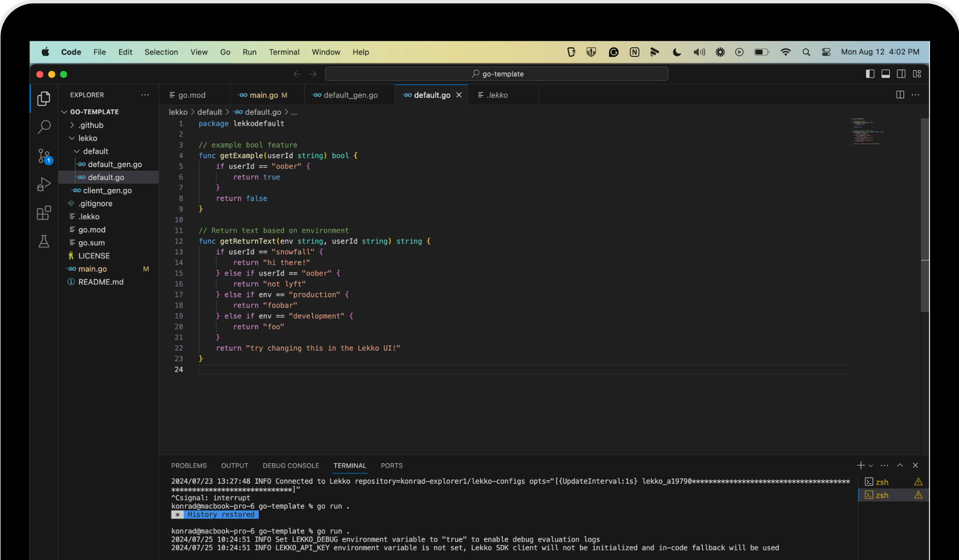Open go.sum in the explorer
This screenshot has height=560, width=959.
coord(108,243)
